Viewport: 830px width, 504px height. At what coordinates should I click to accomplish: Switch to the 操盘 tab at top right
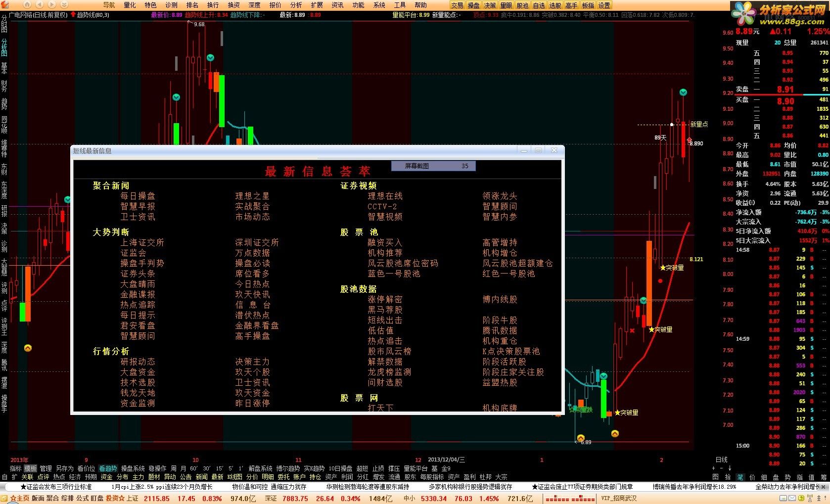(474, 5)
